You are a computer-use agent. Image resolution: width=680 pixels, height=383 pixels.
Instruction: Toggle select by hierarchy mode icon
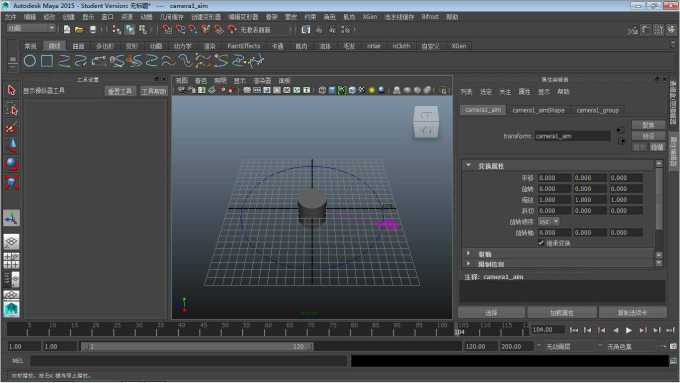pyautogui.click(x=117, y=29)
